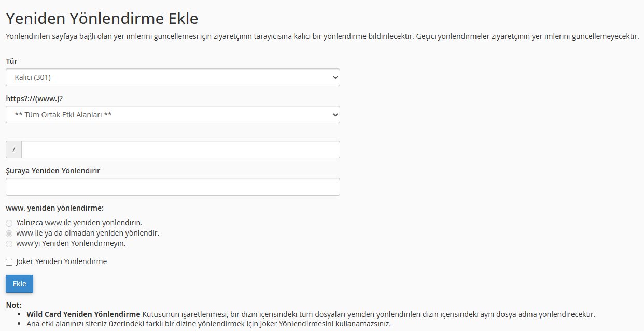The image size is (644, 331).
Task: Choose the www ile ya da olmadan radio button
Action: click(9, 233)
